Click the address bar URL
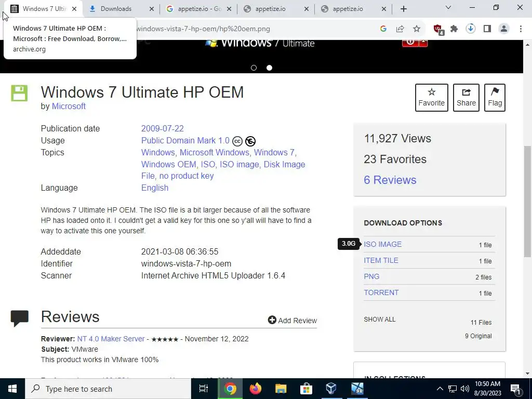 [203, 29]
